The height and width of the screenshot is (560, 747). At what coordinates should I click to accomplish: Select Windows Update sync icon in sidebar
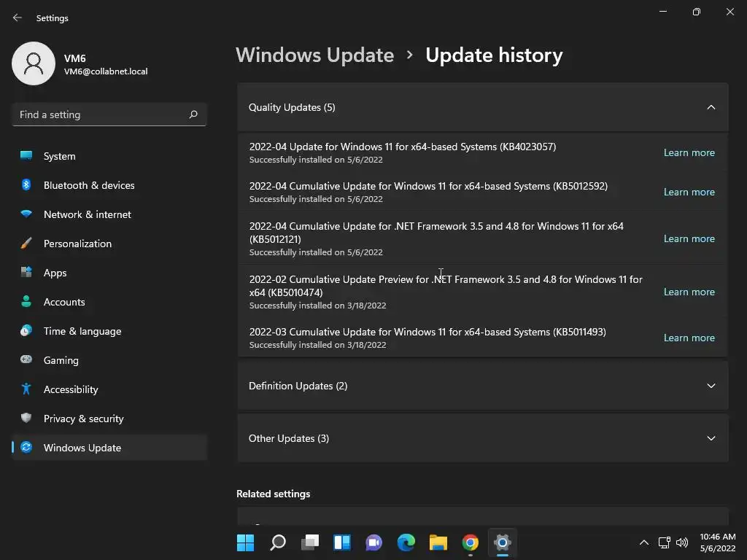click(x=26, y=447)
